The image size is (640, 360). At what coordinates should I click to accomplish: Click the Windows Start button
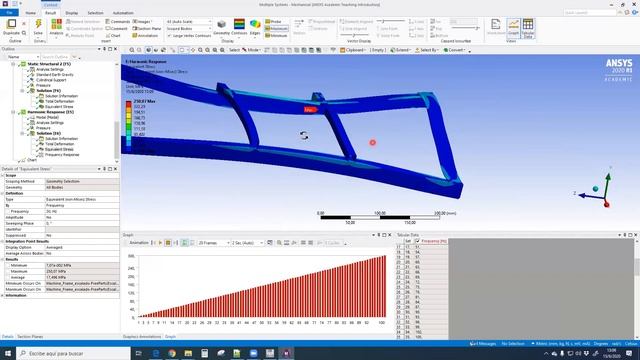[8, 353]
